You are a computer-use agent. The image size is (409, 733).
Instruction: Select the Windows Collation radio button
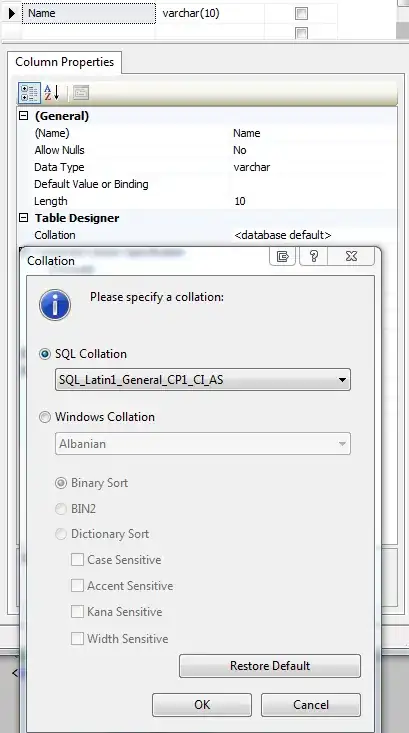(x=45, y=417)
